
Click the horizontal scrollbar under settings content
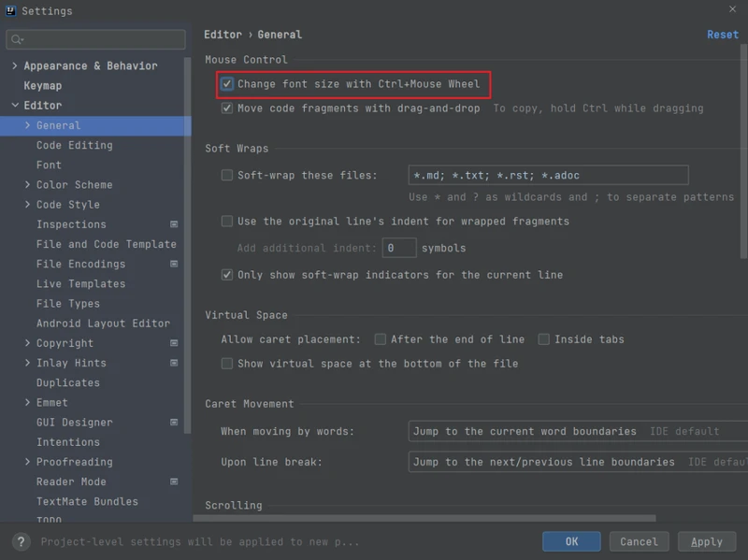point(424,518)
